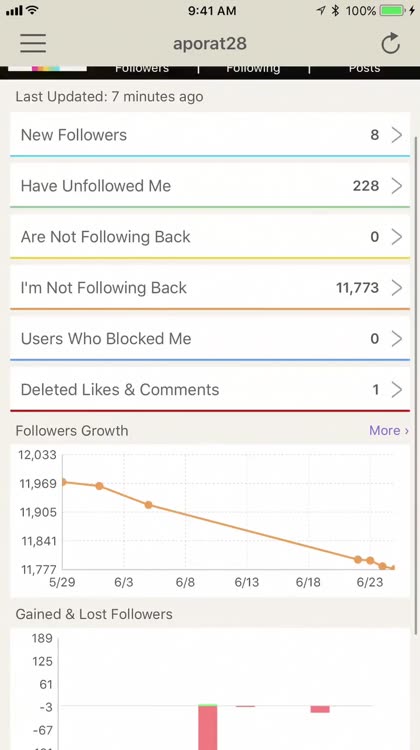420x750 pixels.
Task: Tap the location arrow status icon
Action: pyautogui.click(x=321, y=11)
